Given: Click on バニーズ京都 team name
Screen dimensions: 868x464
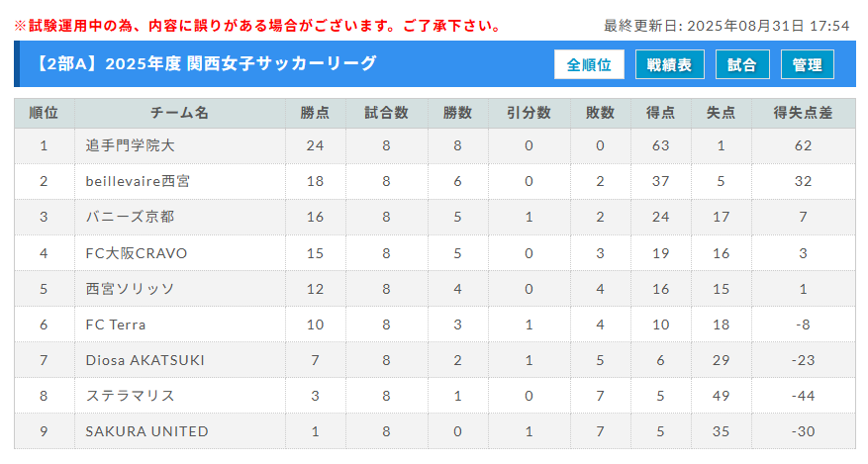Looking at the screenshot, I should click(x=130, y=217).
